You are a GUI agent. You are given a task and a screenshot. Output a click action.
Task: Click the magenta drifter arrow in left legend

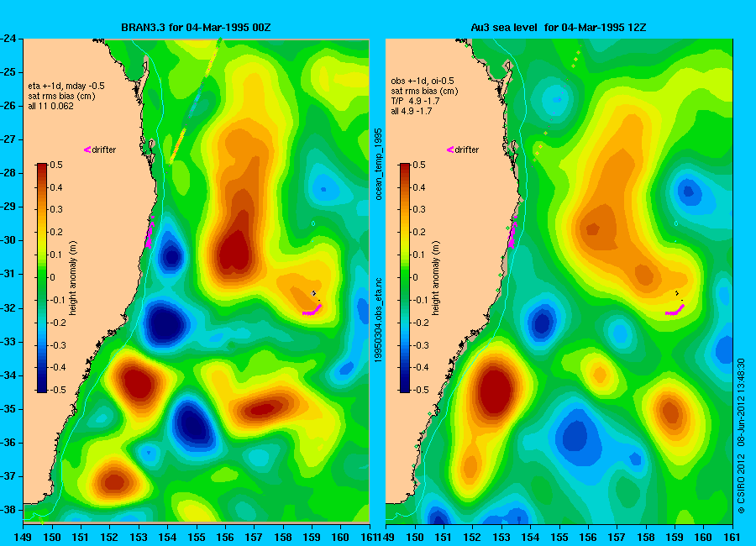tap(87, 150)
